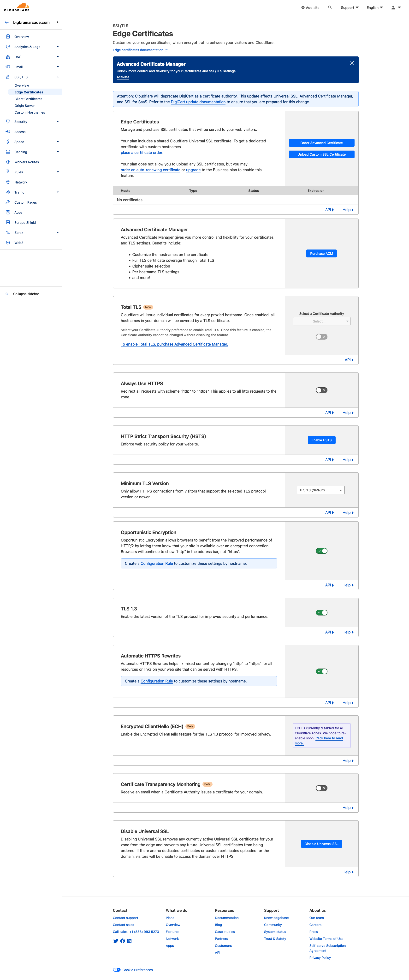This screenshot has width=409, height=980.
Task: Click the Caching icon in the sidebar
Action: point(8,152)
